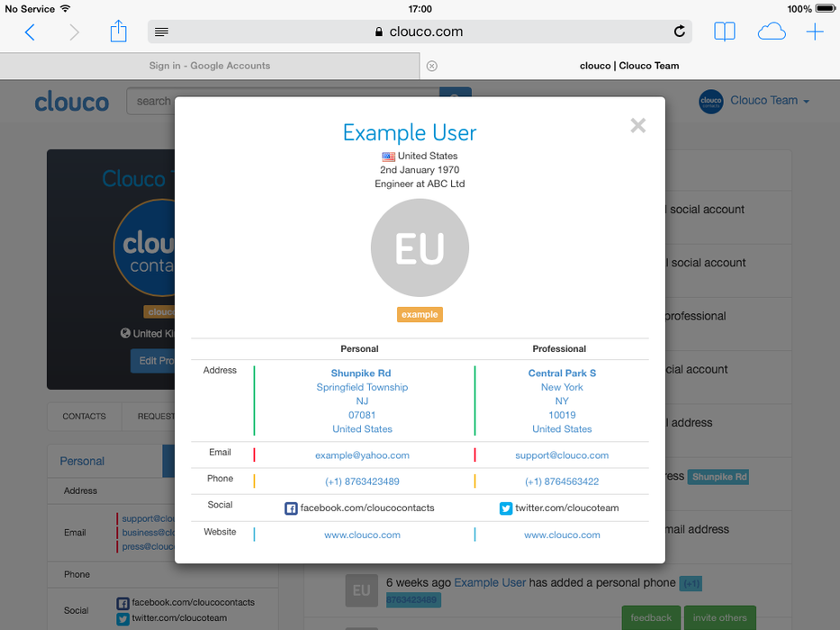The image size is (840, 630).
Task: Click the Twitter icon in Social row
Action: coord(506,508)
